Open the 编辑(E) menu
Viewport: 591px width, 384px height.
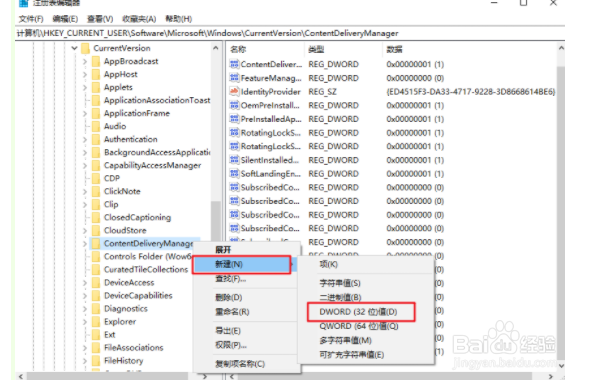pos(65,19)
